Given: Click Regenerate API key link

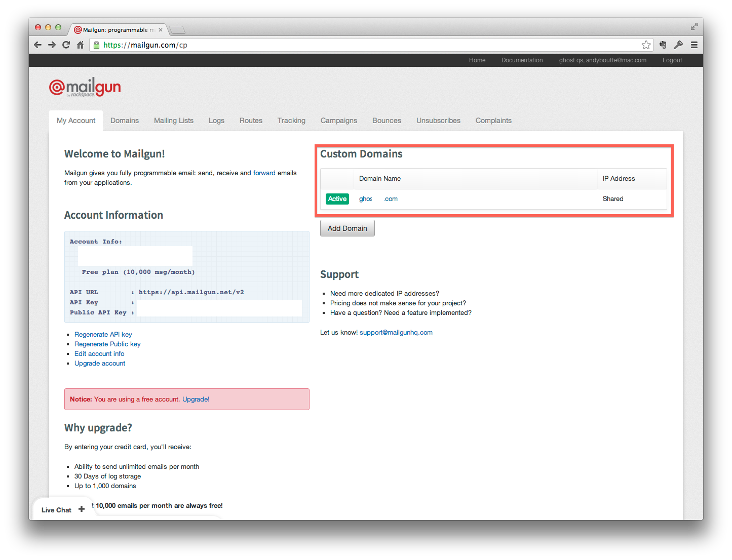Looking at the screenshot, I should pos(103,335).
